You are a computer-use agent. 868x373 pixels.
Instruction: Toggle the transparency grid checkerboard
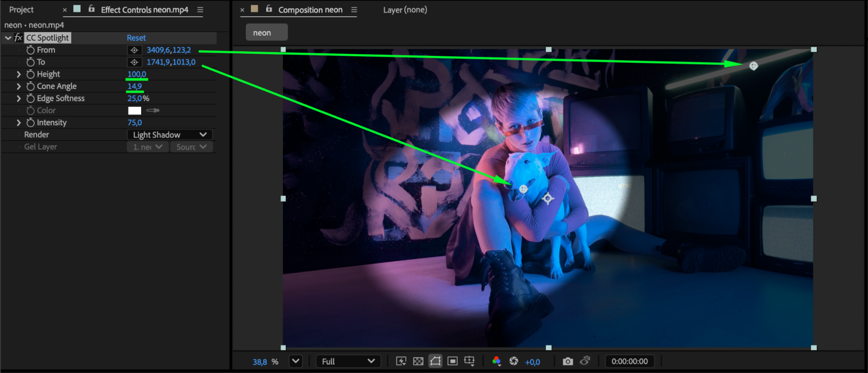[418, 361]
